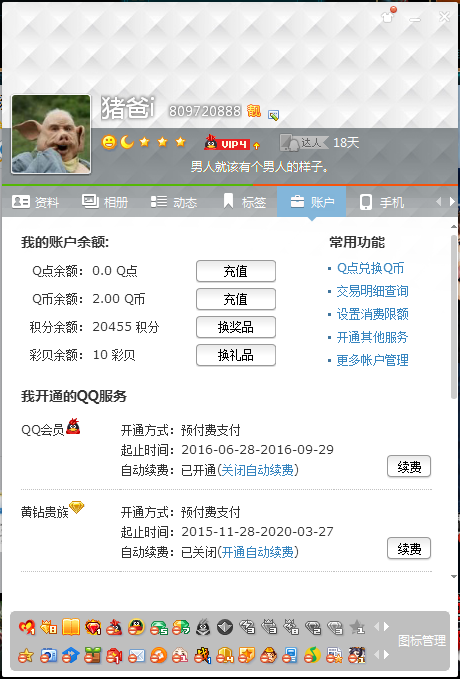Click the 黄钻贵族 yellow diamond icon
The height and width of the screenshot is (679, 460).
(77, 507)
